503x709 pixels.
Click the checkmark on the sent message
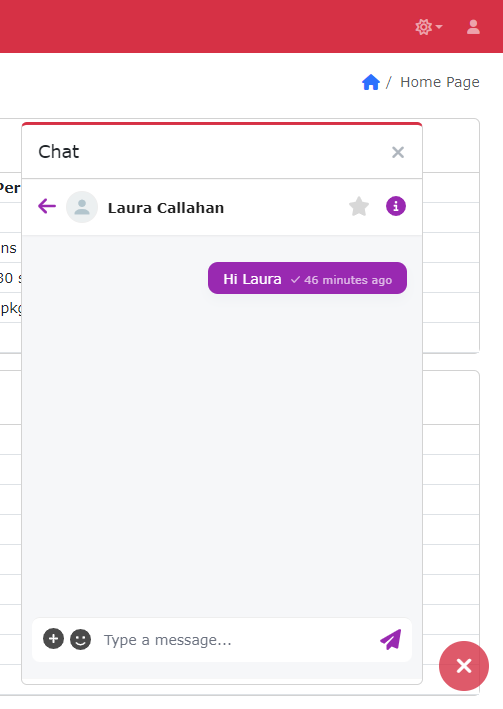click(295, 280)
